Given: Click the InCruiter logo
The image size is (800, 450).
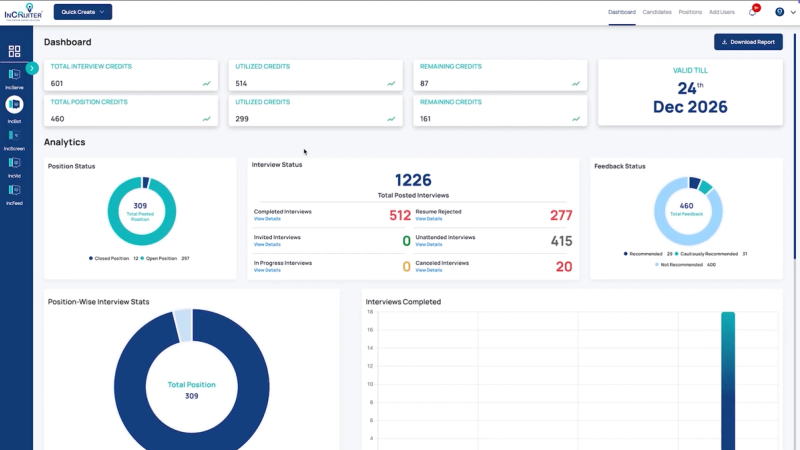Looking at the screenshot, I should (23, 12).
